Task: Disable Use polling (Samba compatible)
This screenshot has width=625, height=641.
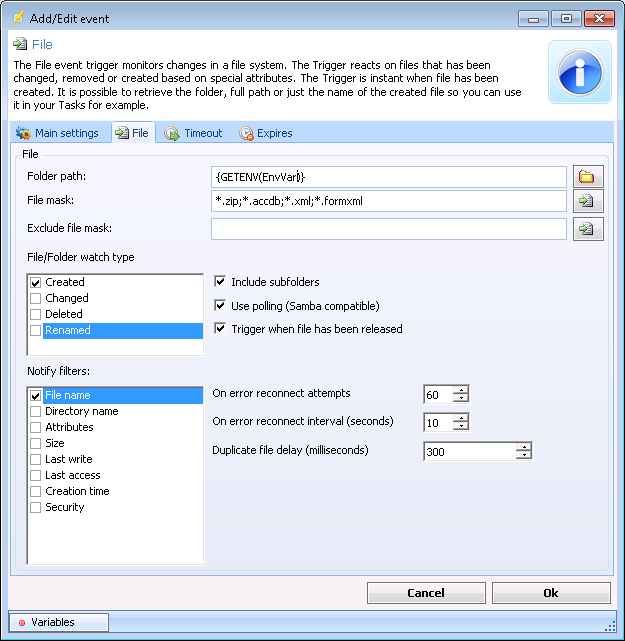Action: pyautogui.click(x=222, y=306)
